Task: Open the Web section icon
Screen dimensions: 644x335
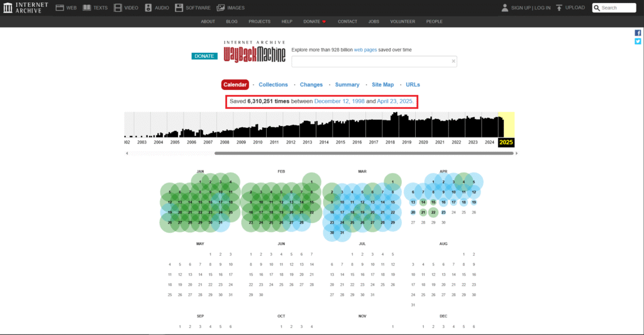Action: [60, 8]
